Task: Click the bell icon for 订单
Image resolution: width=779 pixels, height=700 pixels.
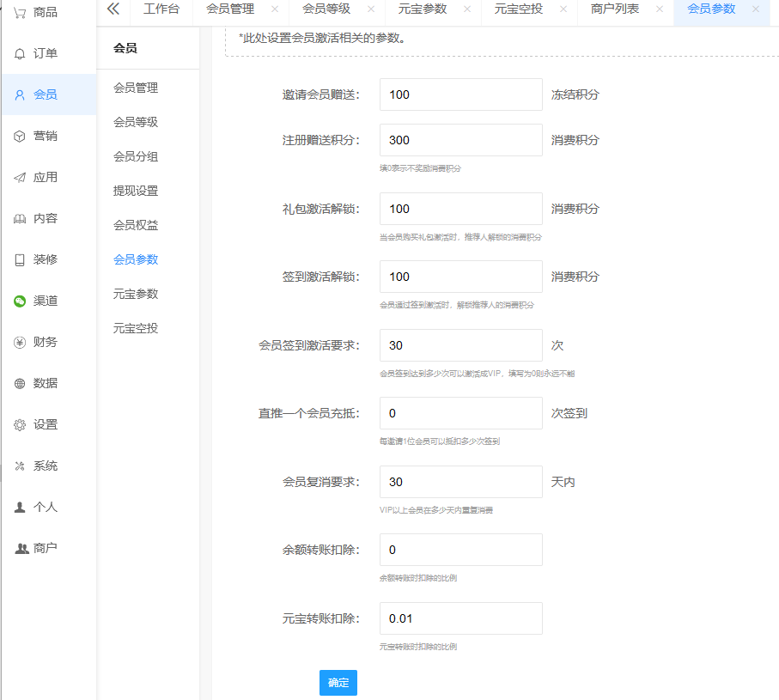Action: [20, 53]
